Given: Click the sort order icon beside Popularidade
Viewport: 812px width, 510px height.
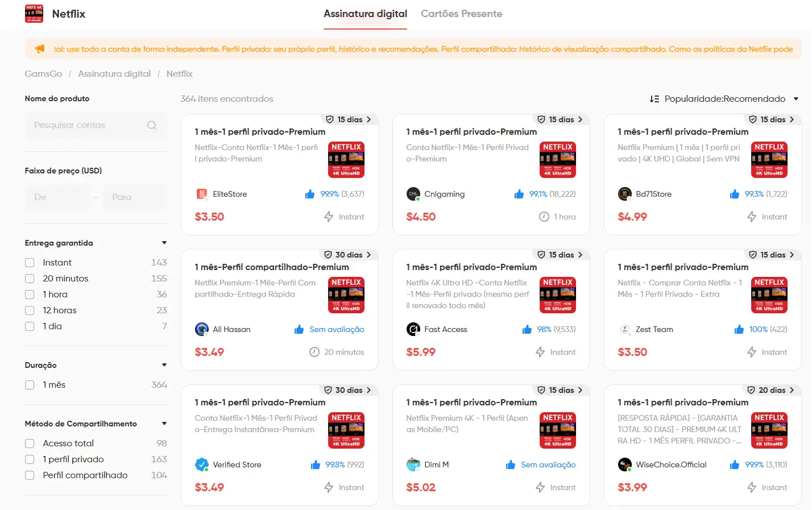Looking at the screenshot, I should [654, 99].
